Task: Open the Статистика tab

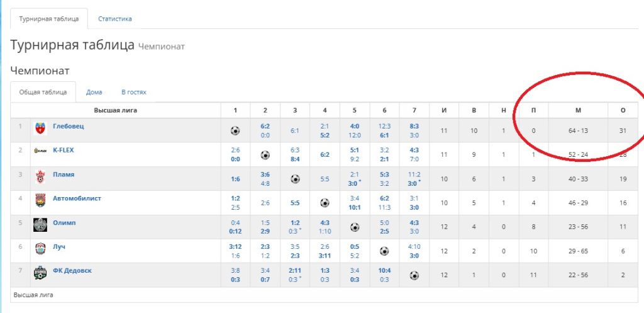Action: point(114,19)
